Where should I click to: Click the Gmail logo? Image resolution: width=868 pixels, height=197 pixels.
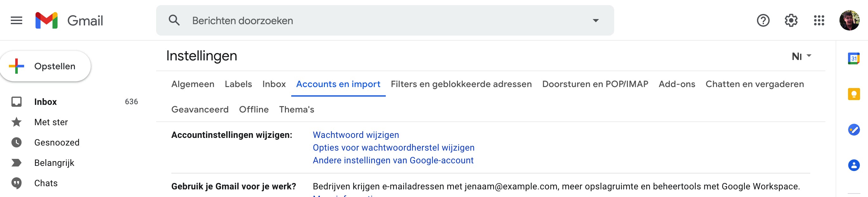(x=69, y=21)
